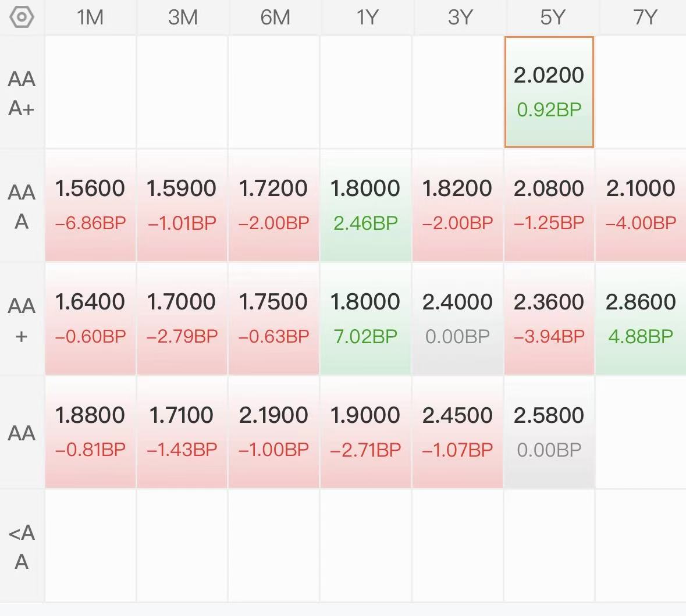Screen dimensions: 686x616
Task: Open AAA 6M cell showing 1.7200
Action: pos(274,205)
